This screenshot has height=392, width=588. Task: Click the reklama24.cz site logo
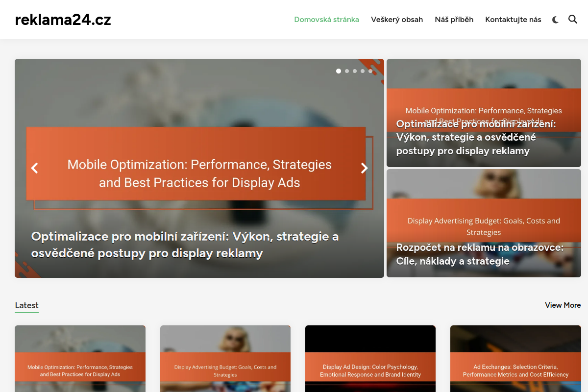tap(63, 20)
